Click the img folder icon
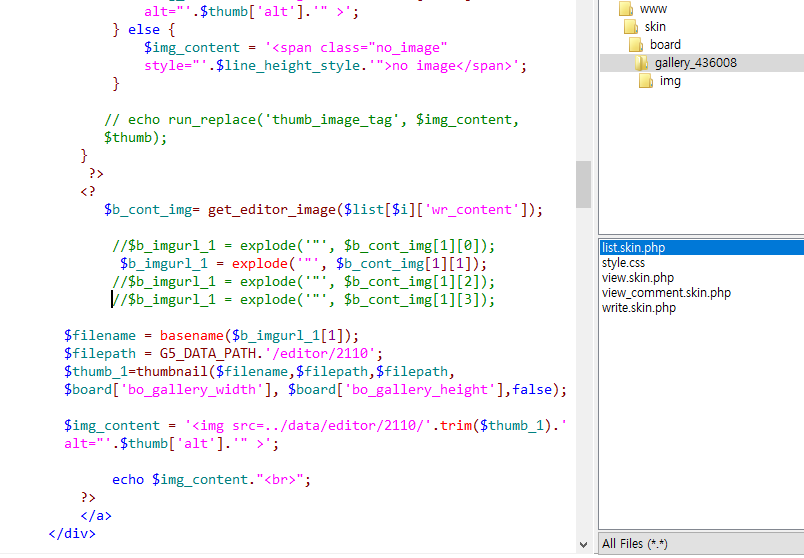804x558 pixels. pyautogui.click(x=646, y=81)
